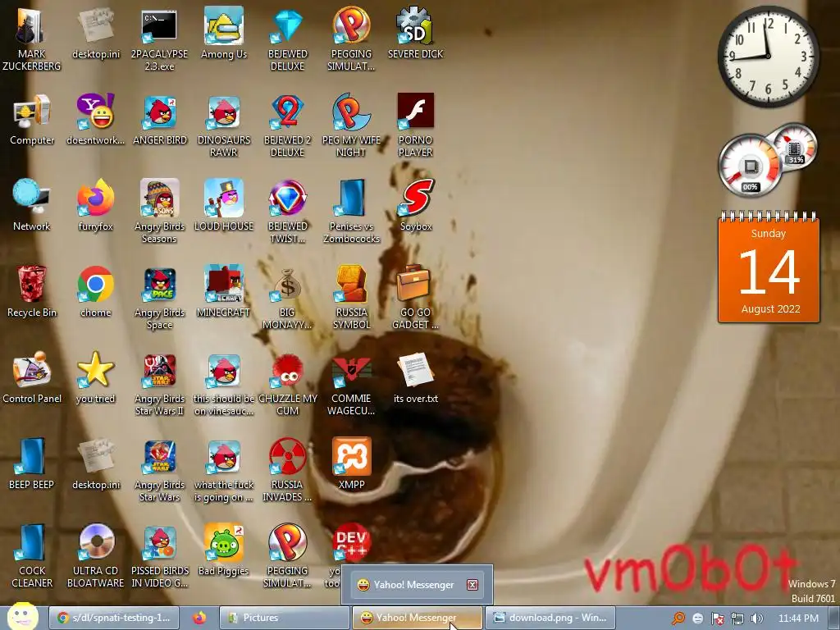
Task: Open the network tray icon
Action: [737, 619]
